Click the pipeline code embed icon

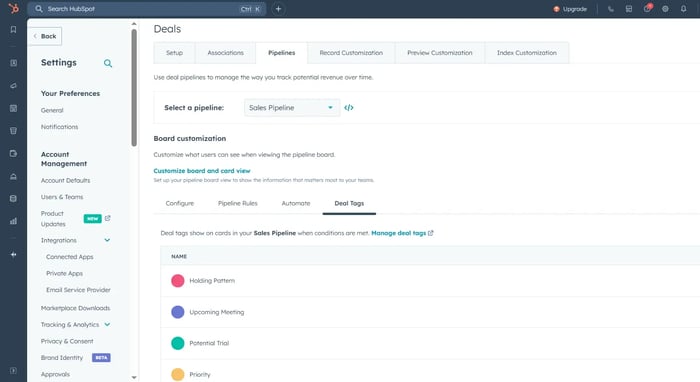pos(349,108)
